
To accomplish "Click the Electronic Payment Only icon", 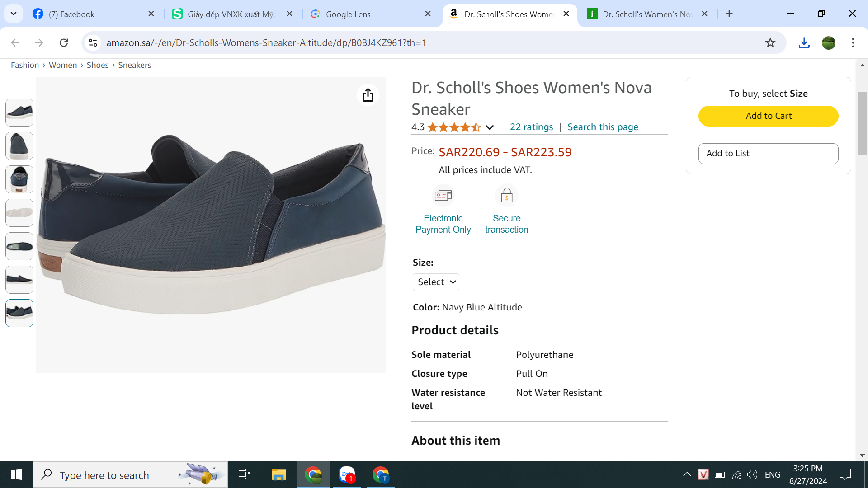I will [x=443, y=196].
